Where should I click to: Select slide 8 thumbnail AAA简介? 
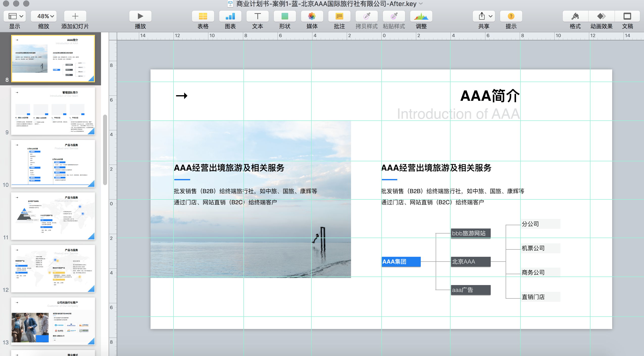[53, 58]
